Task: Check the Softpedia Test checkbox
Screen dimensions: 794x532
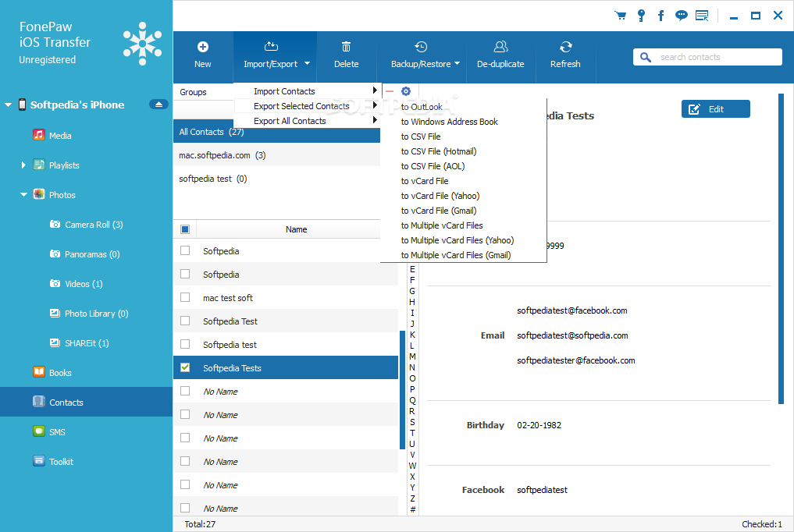Action: (185, 321)
